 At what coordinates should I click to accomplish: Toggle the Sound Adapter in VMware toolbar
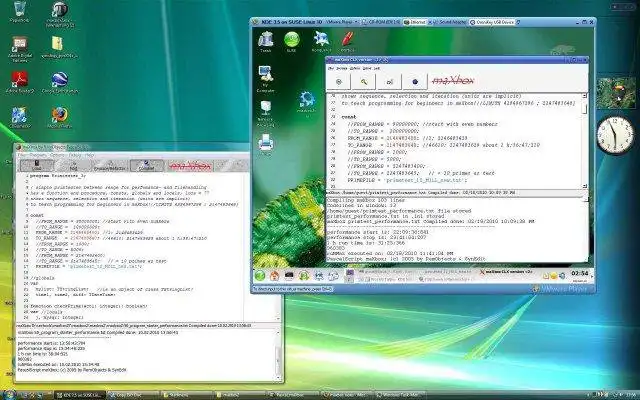449,22
